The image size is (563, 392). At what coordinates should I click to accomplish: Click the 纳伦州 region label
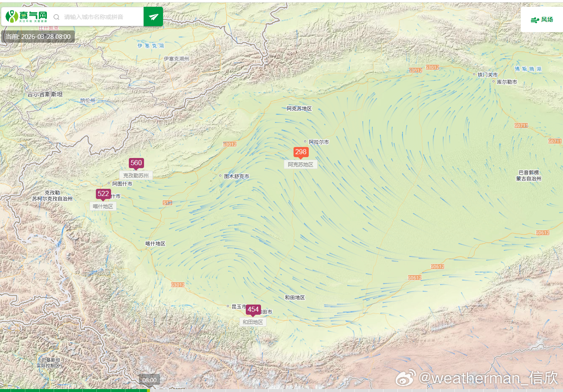click(88, 101)
